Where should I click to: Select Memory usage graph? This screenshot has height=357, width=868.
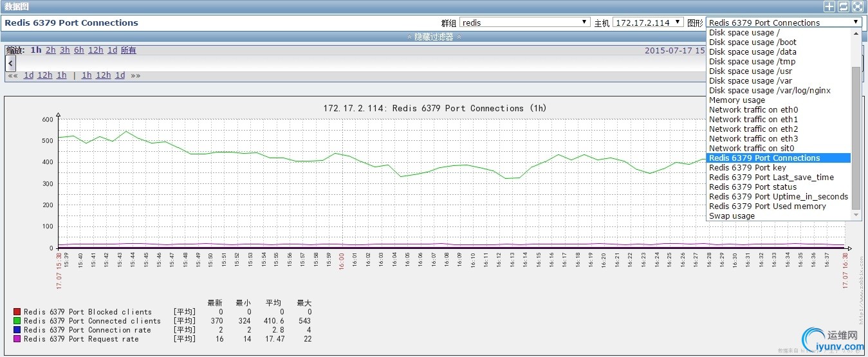(779, 100)
